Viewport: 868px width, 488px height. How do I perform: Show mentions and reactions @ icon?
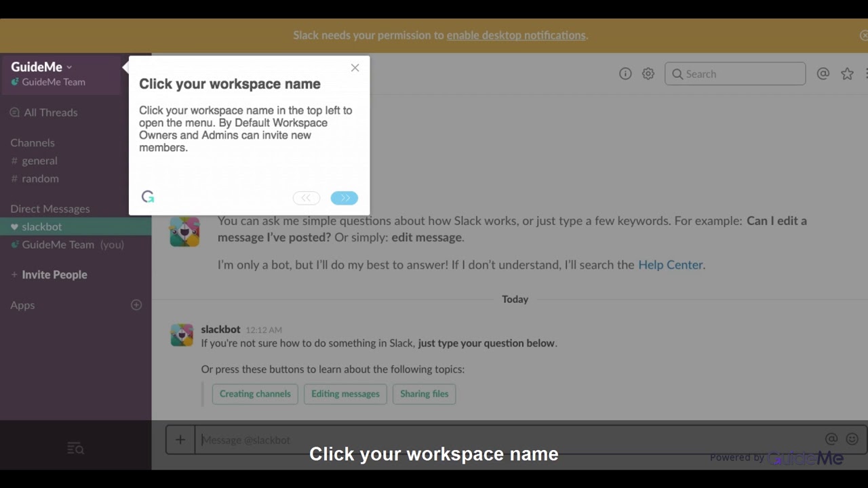click(823, 74)
